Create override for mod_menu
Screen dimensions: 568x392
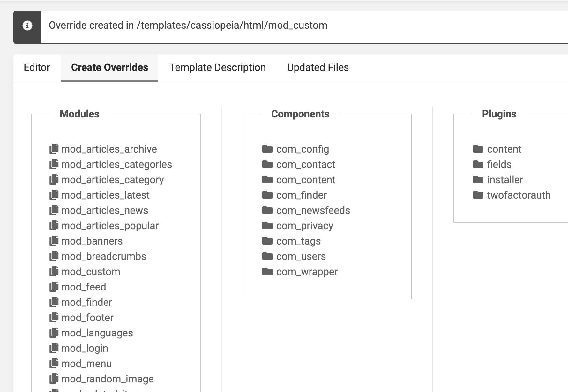tap(86, 364)
